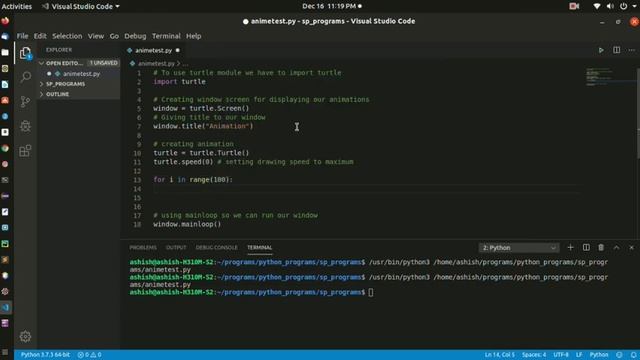Select Python 3.7.3 64-bit interpreter
640x360 pixels.
point(45,355)
